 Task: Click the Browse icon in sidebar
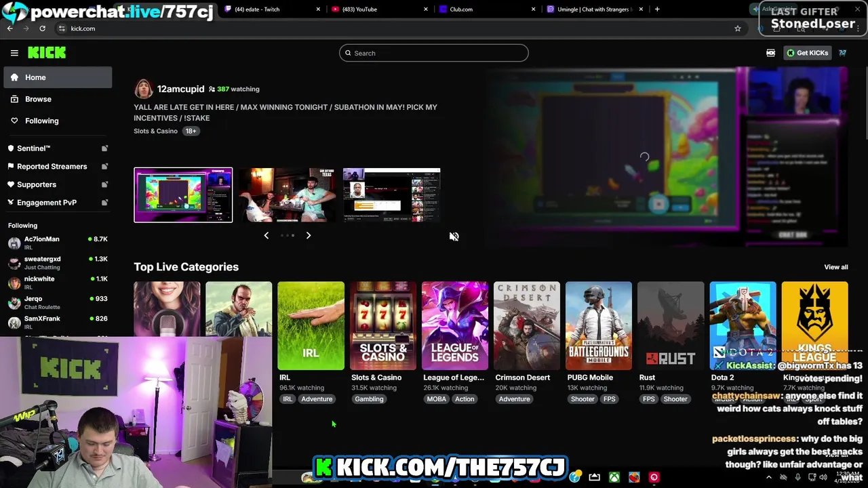pos(14,99)
